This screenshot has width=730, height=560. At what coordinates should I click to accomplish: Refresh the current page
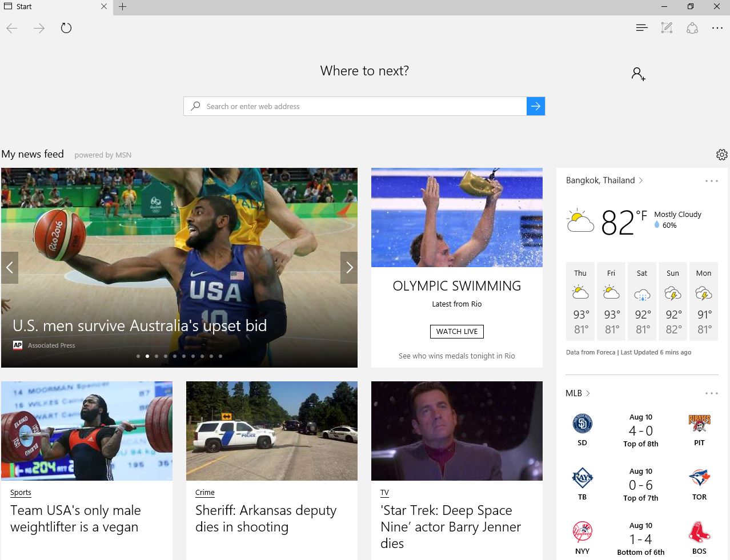click(x=66, y=28)
